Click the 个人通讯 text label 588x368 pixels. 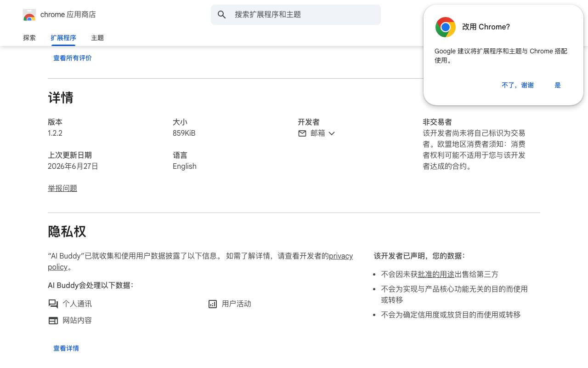click(77, 304)
